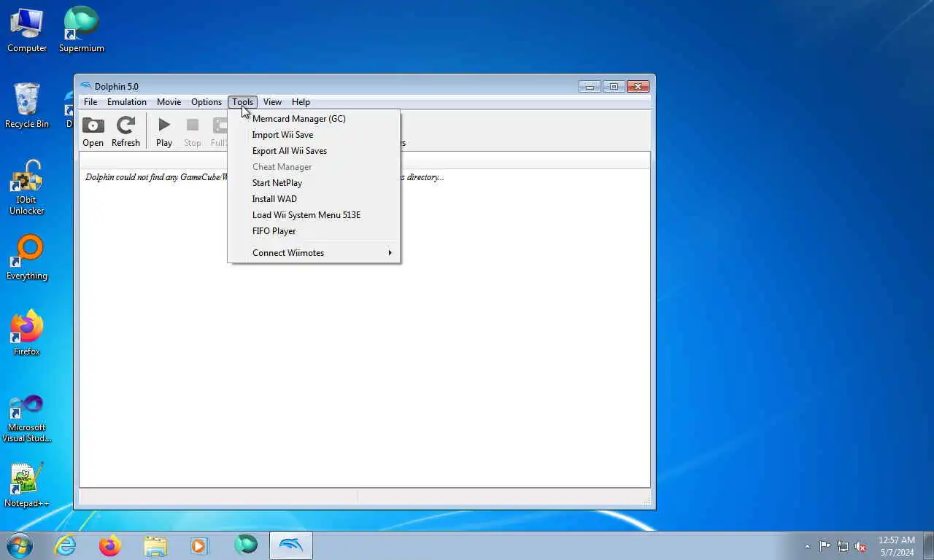Open the Computer desktop icon
Image resolution: width=934 pixels, height=560 pixels.
[27, 31]
